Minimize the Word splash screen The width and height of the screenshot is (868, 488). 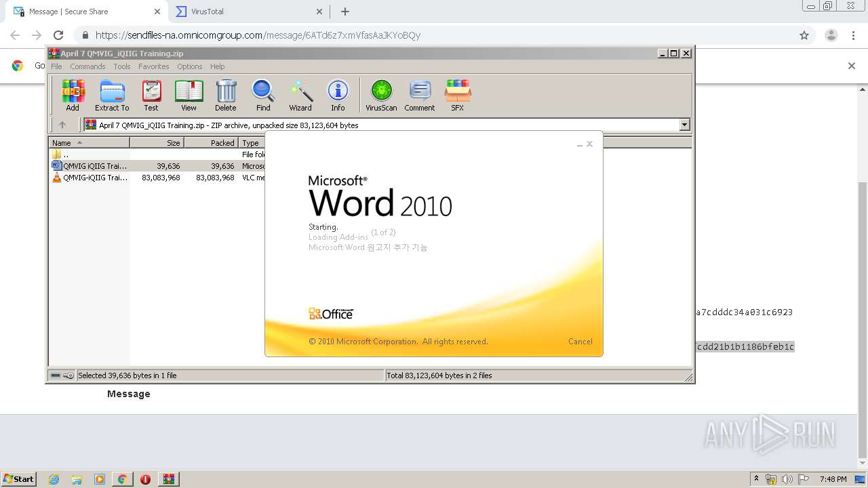coord(580,144)
